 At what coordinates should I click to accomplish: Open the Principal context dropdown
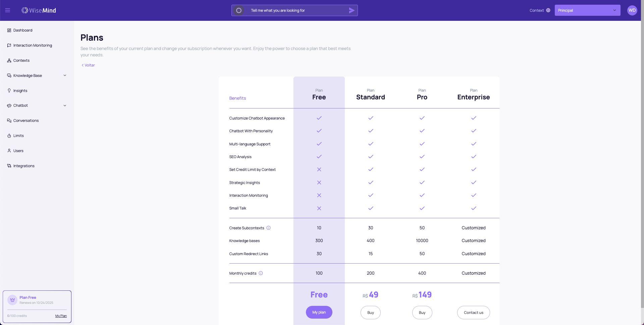[587, 10]
